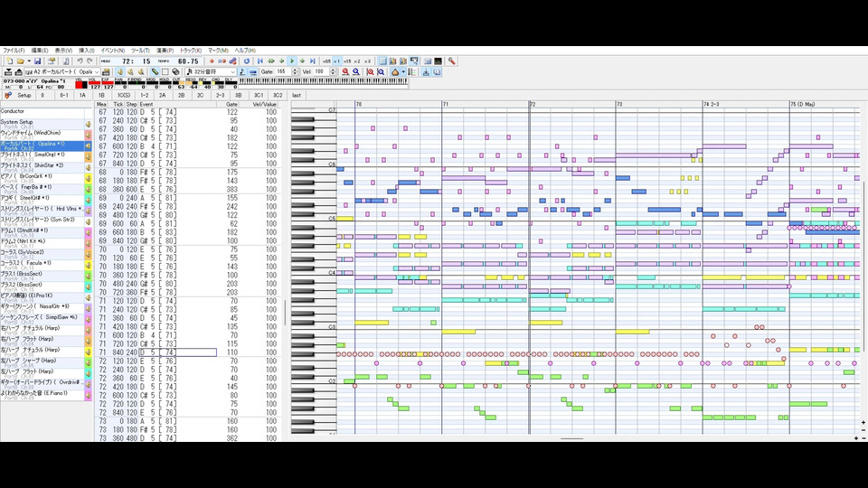Click the Undo arrow icon

point(80,61)
